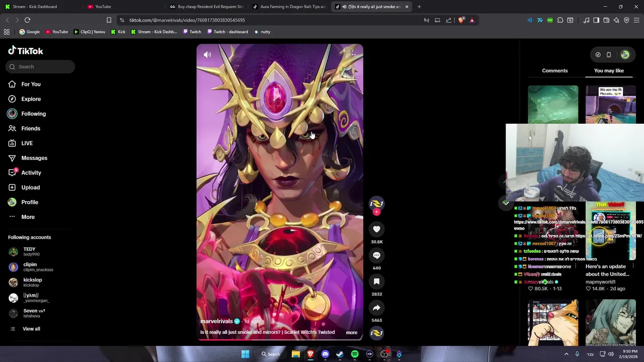644x362 pixels.
Task: Switch to the Aura Farming in Dragon Ball tab
Action: (289, 7)
